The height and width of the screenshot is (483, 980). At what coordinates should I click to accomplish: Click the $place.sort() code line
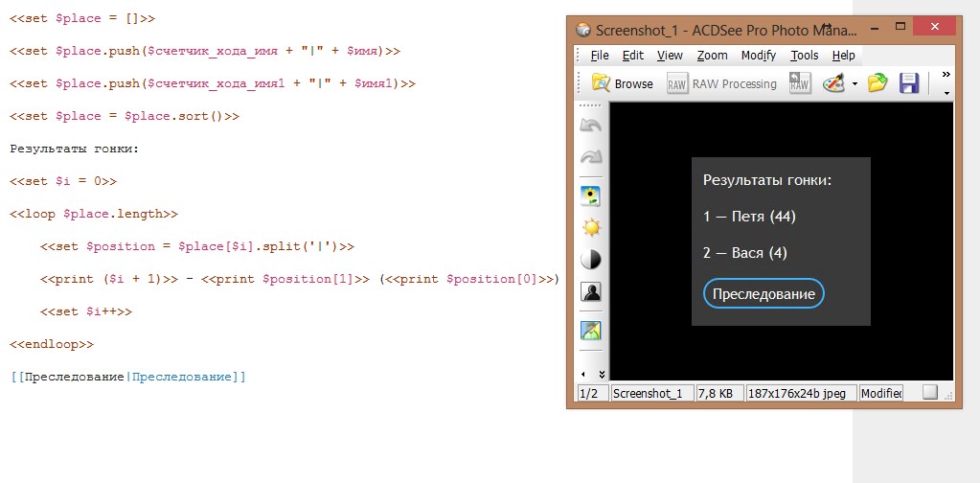click(x=125, y=116)
